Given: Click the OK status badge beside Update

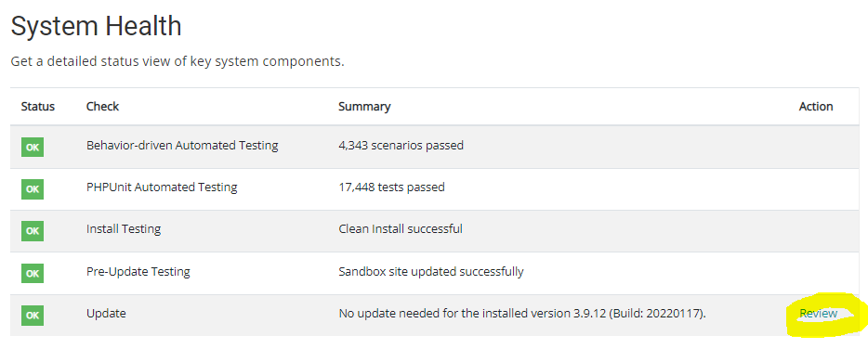Looking at the screenshot, I should click(33, 316).
